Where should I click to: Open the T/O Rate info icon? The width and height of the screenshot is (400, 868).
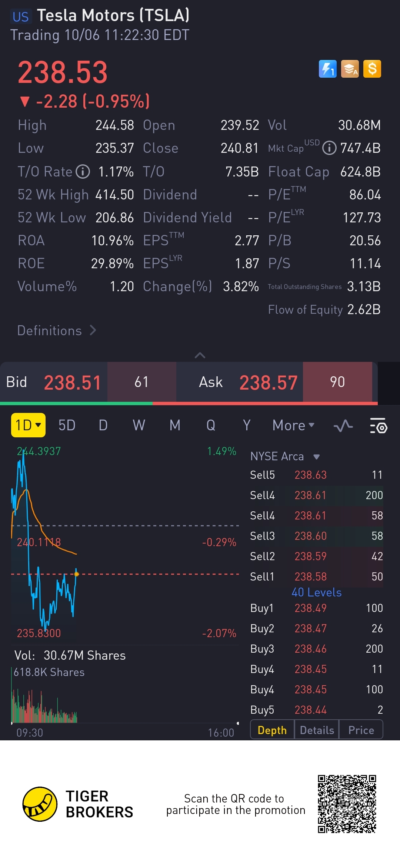coord(83,172)
